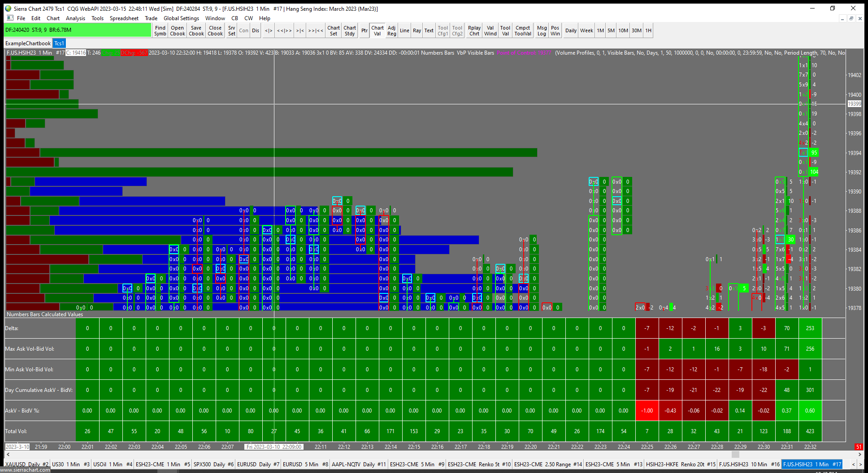
Task: Select the Ray drawing tool
Action: tap(417, 30)
